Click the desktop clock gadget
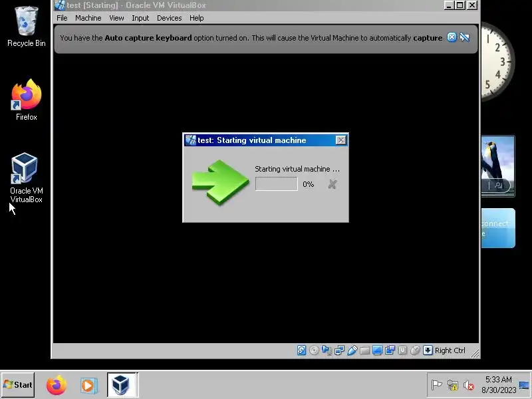Image resolution: width=532 pixels, height=399 pixels. pyautogui.click(x=497, y=61)
